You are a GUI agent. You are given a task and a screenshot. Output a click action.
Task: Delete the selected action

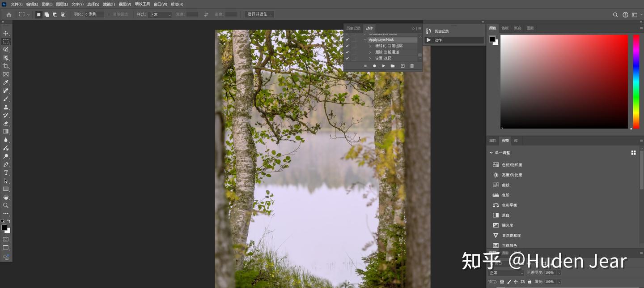point(412,66)
